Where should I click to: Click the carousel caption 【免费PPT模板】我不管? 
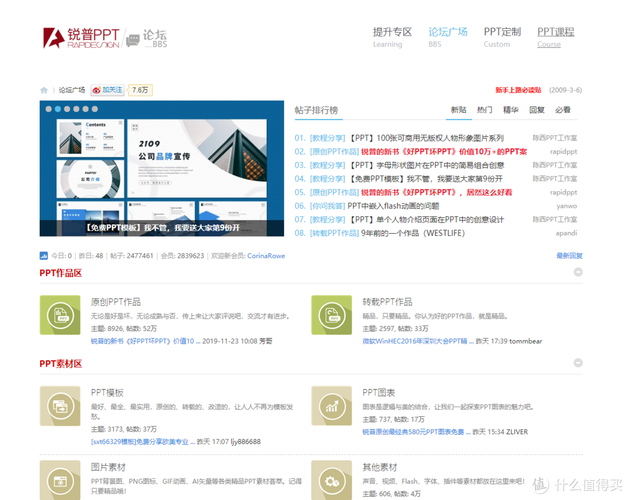pos(162,228)
